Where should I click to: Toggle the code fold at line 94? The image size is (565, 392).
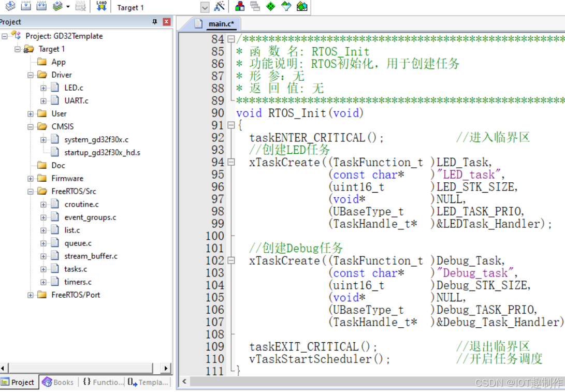pyautogui.click(x=231, y=162)
